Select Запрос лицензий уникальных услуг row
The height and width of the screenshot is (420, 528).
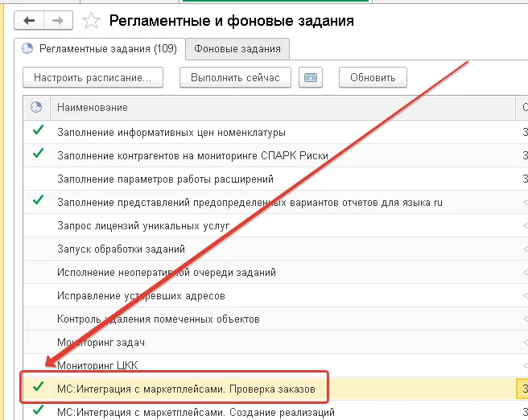pos(143,225)
